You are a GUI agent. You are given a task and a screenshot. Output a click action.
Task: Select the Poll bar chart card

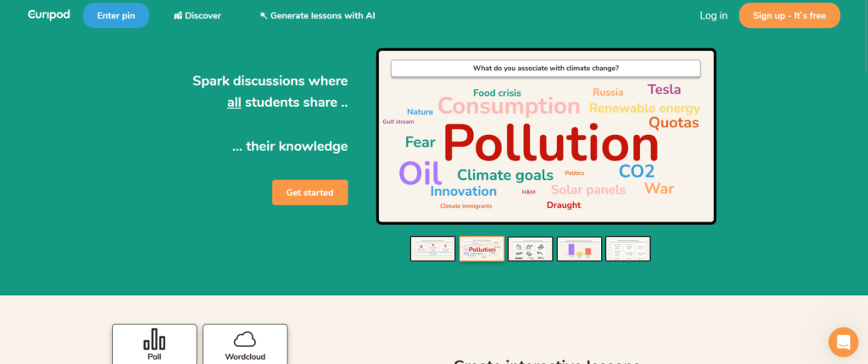pyautogui.click(x=154, y=344)
